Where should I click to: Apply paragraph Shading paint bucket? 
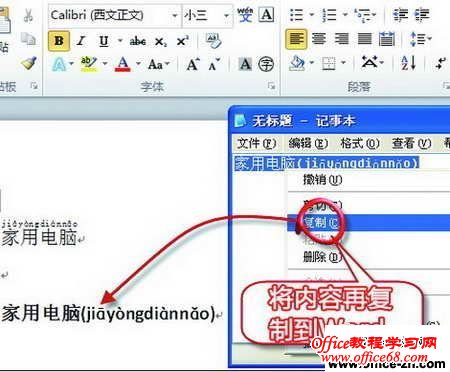(x=297, y=63)
